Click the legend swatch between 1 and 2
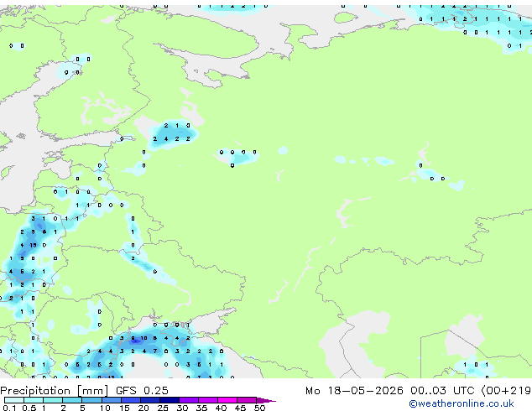 pyautogui.click(x=53, y=400)
